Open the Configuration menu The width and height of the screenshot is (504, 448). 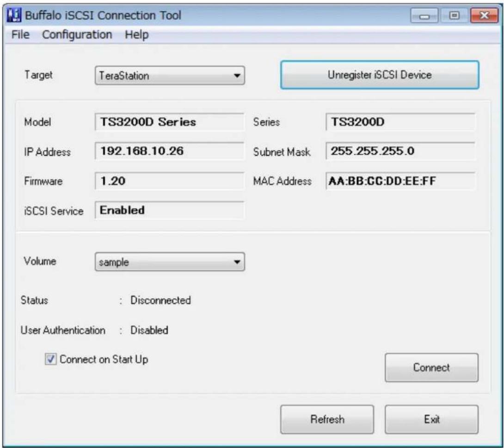pyautogui.click(x=77, y=34)
